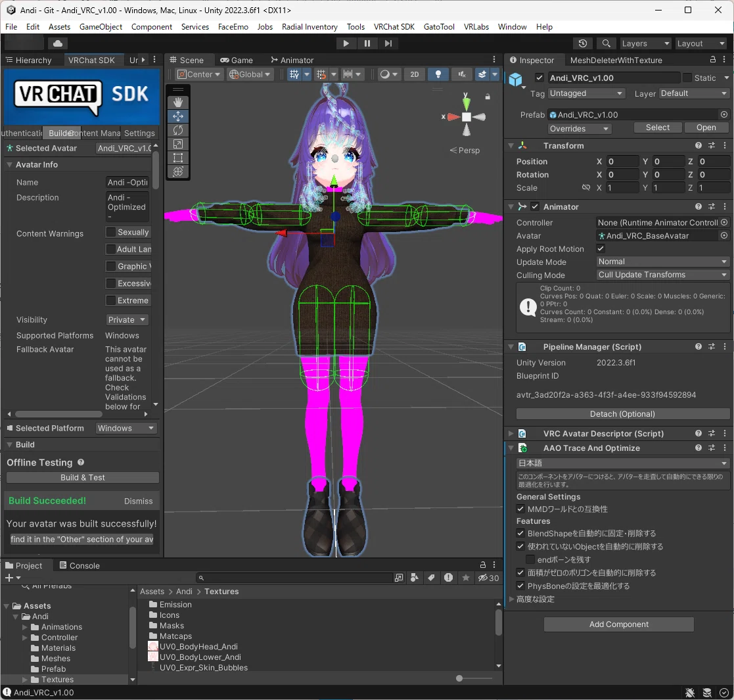Open Animator component preset settings icon

712,206
